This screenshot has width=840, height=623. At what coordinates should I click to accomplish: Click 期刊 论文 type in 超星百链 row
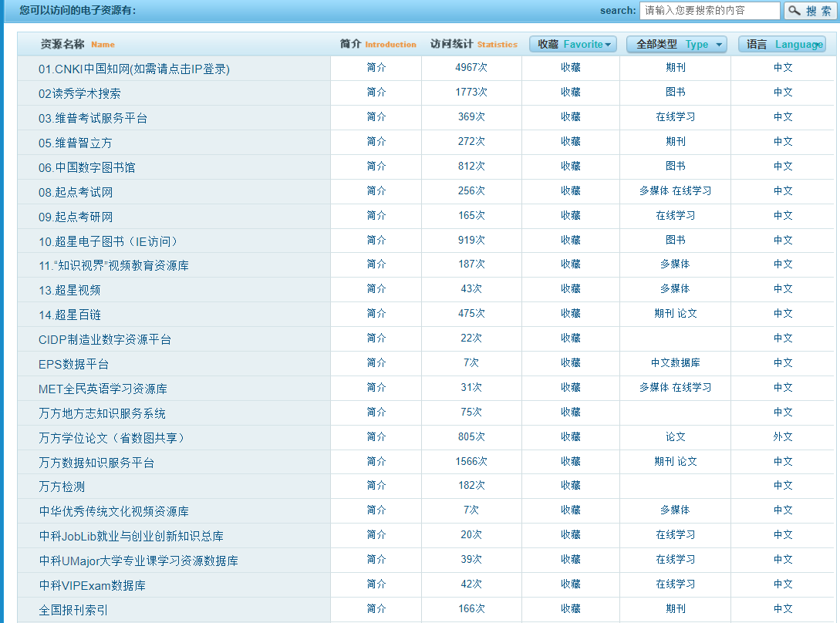[x=676, y=313]
